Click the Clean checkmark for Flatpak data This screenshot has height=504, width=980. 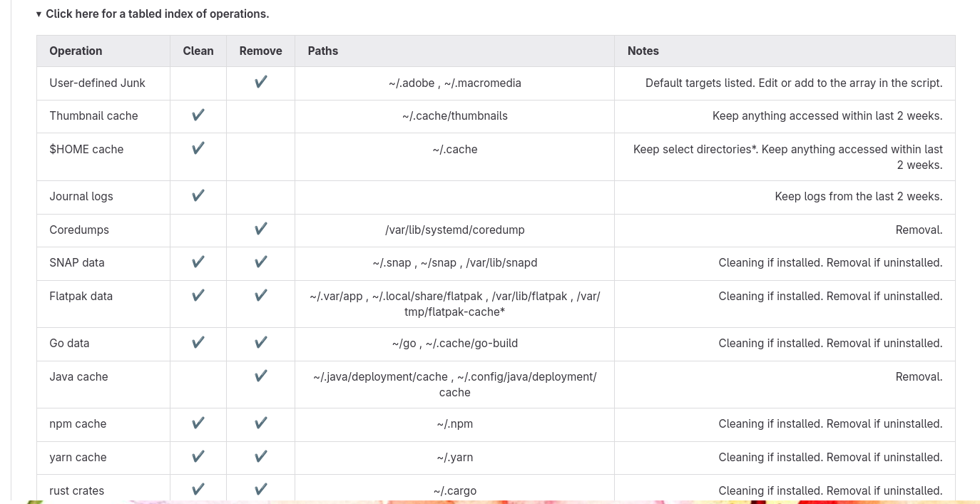[x=198, y=296]
